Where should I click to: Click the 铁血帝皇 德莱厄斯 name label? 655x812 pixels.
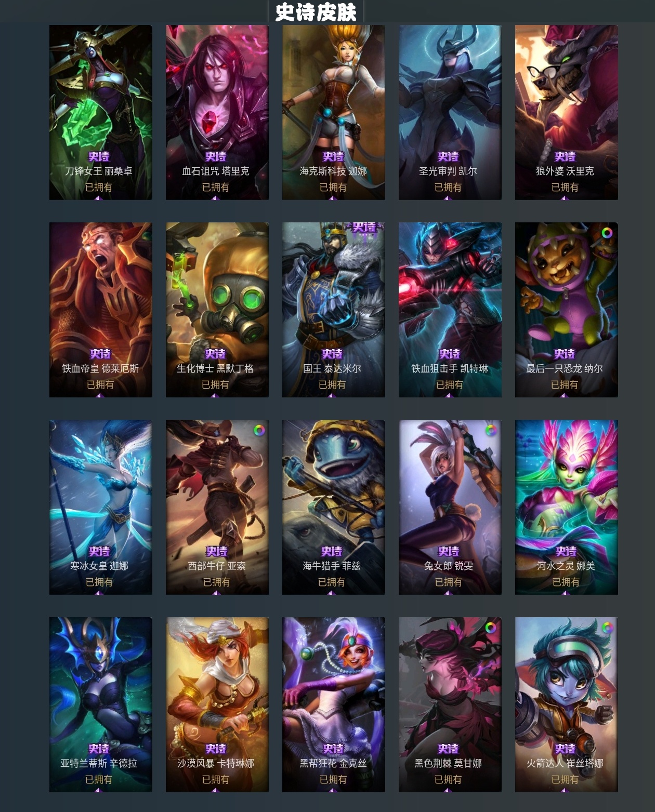pyautogui.click(x=100, y=368)
